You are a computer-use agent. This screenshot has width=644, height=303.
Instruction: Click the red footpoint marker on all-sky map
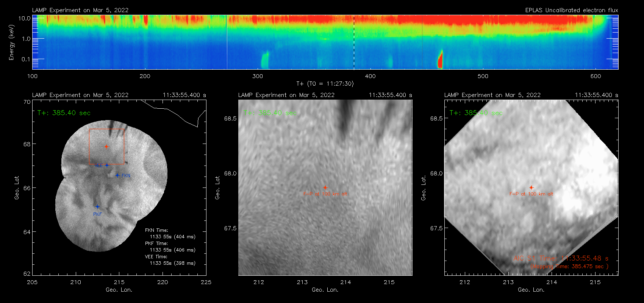[106, 147]
